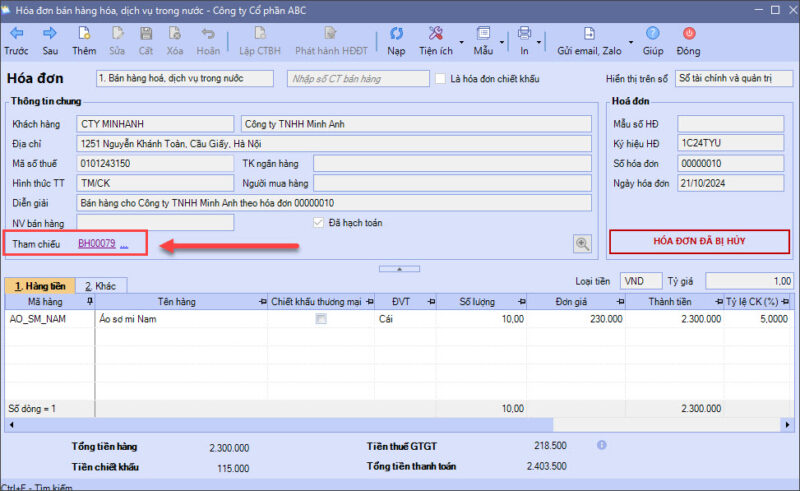Screen dimensions: 800x491
Task: Click the magnifier zoom icon near Tham chiếu
Action: [582, 243]
